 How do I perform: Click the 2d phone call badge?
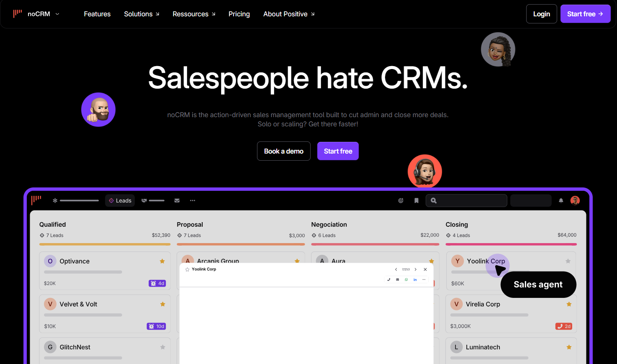coord(564,326)
